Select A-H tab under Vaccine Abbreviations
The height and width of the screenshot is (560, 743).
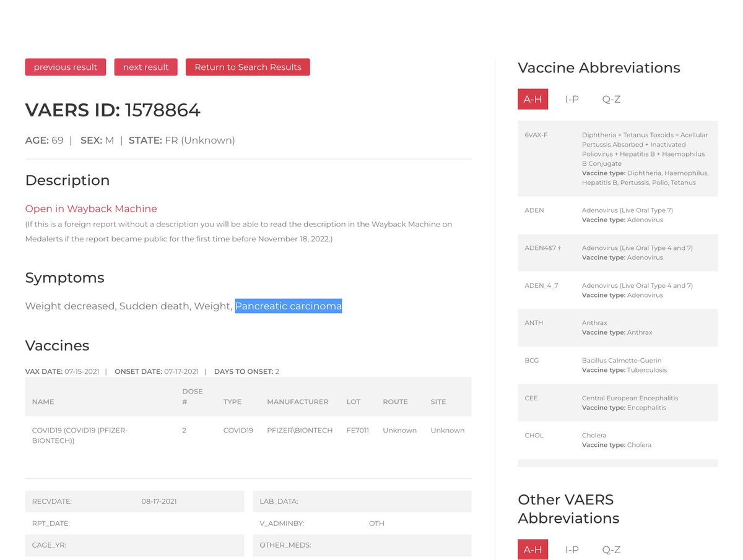tap(532, 99)
